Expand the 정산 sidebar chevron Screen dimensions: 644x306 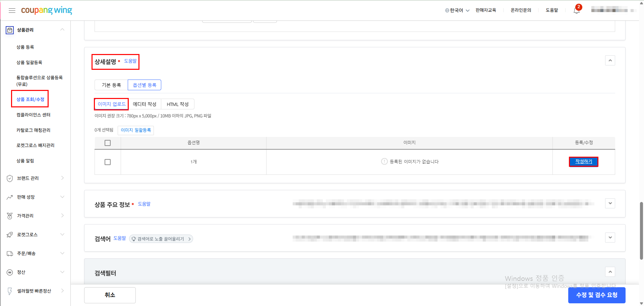62,272
